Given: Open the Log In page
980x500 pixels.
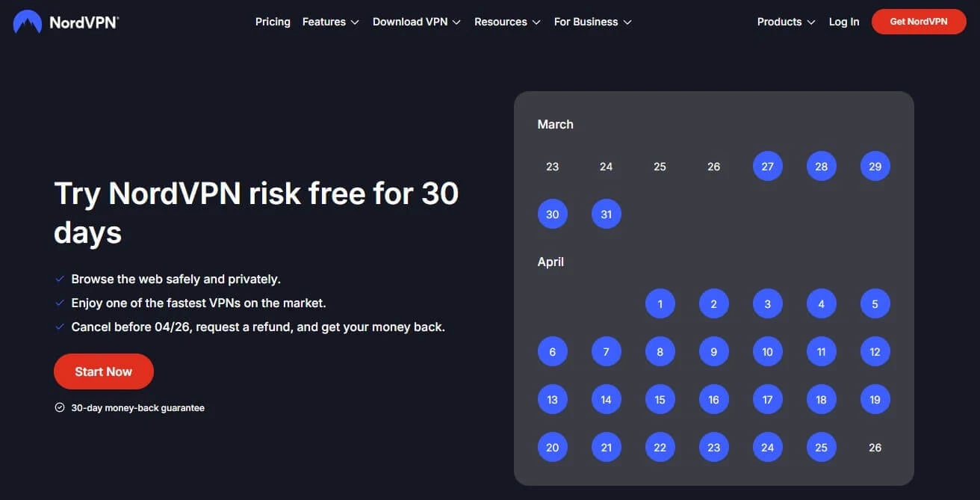Looking at the screenshot, I should pyautogui.click(x=843, y=22).
